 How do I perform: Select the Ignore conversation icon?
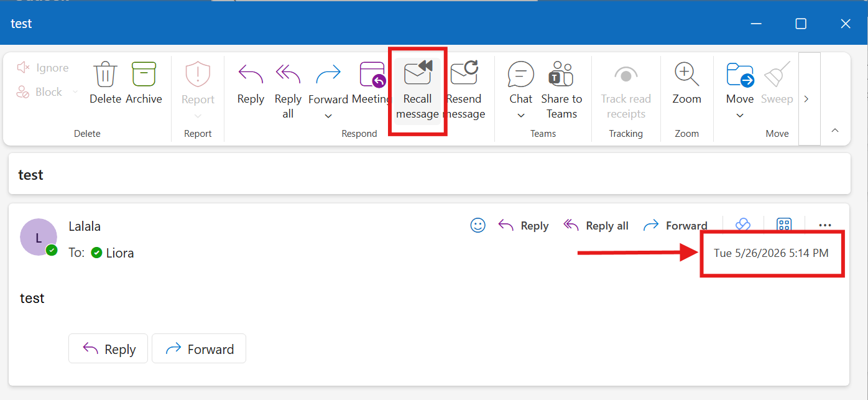[x=24, y=68]
